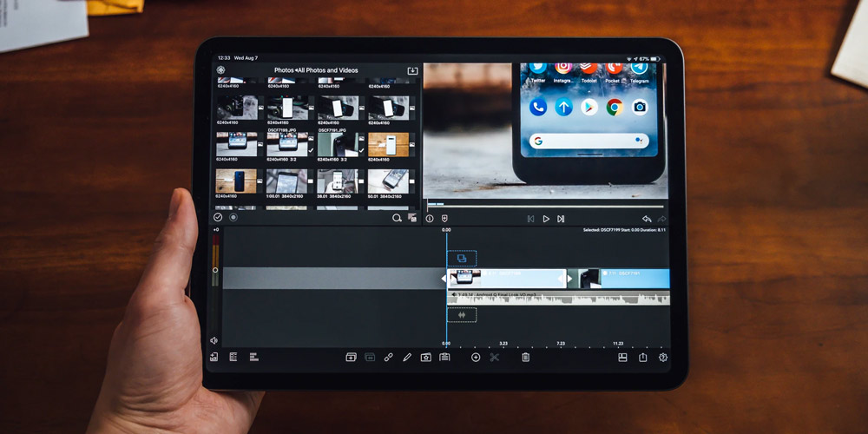Open the timeline layout bars icon
This screenshot has width=868, height=434.
(253, 357)
